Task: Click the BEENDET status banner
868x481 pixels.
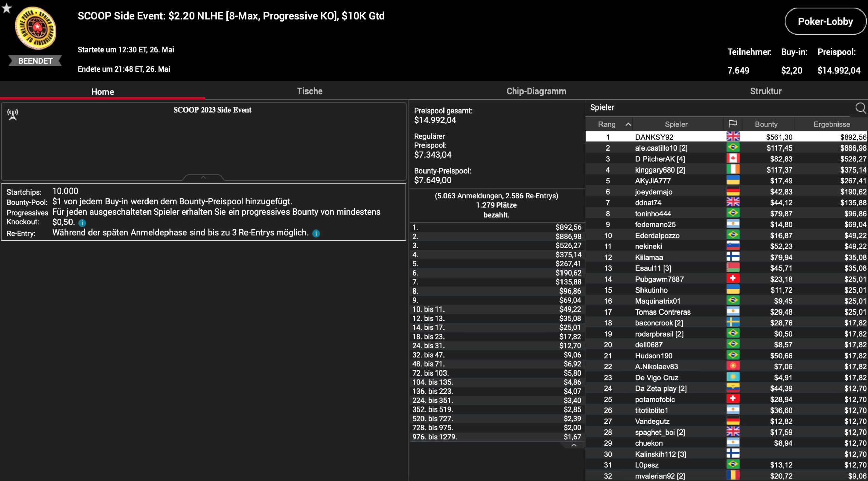Action: tap(35, 61)
